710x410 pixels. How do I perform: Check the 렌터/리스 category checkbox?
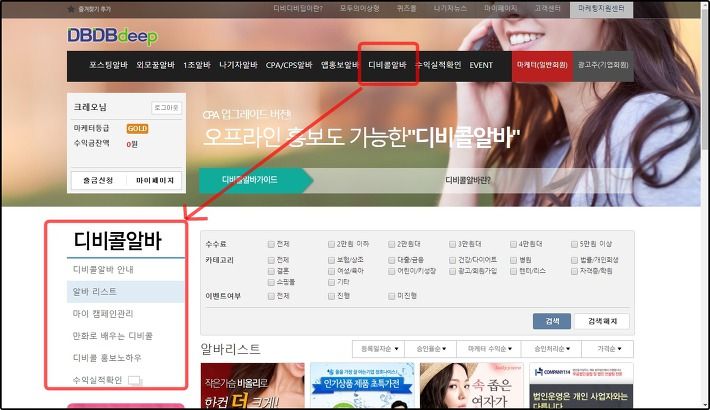point(513,271)
